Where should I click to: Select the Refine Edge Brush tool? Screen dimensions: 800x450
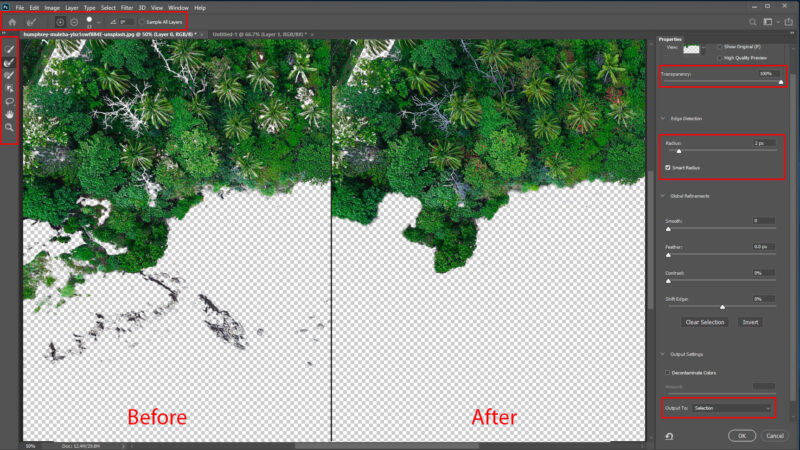[x=9, y=62]
